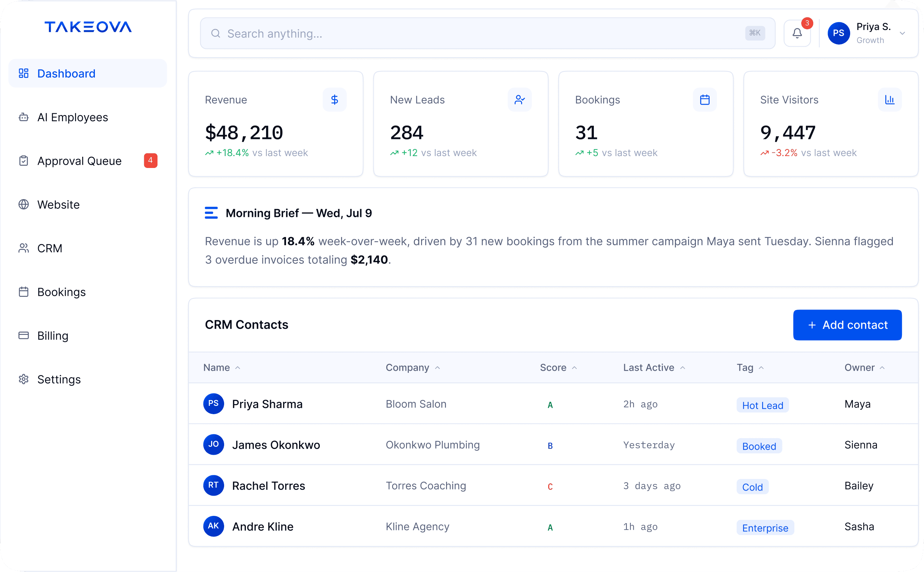Viewport: 924px width, 572px height.
Task: Click the $2,140 overdue invoices amount
Action: click(369, 260)
